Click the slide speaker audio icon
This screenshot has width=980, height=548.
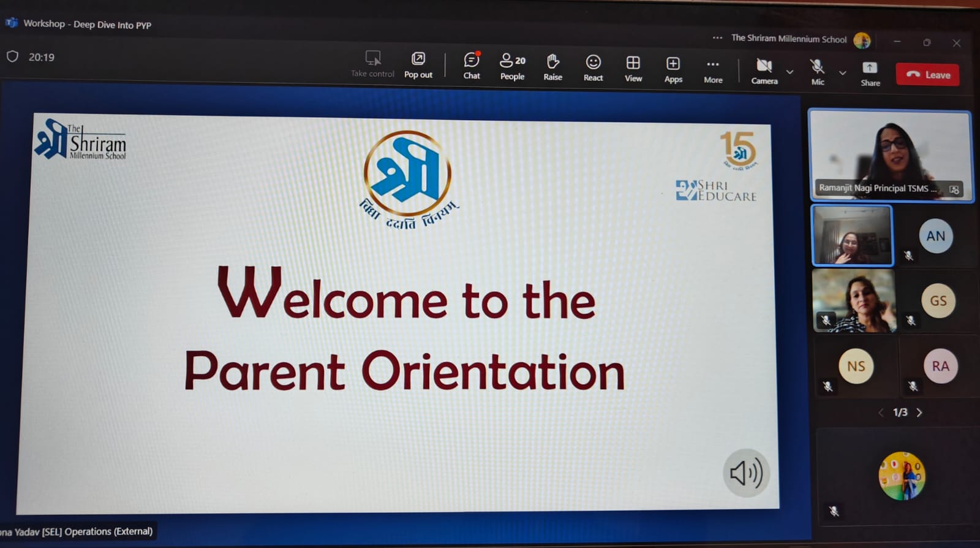click(x=746, y=473)
